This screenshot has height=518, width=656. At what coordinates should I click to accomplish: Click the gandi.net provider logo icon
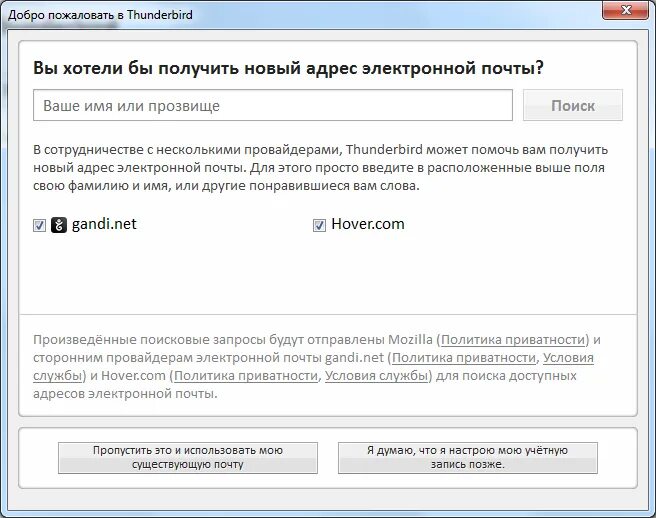[x=59, y=225]
